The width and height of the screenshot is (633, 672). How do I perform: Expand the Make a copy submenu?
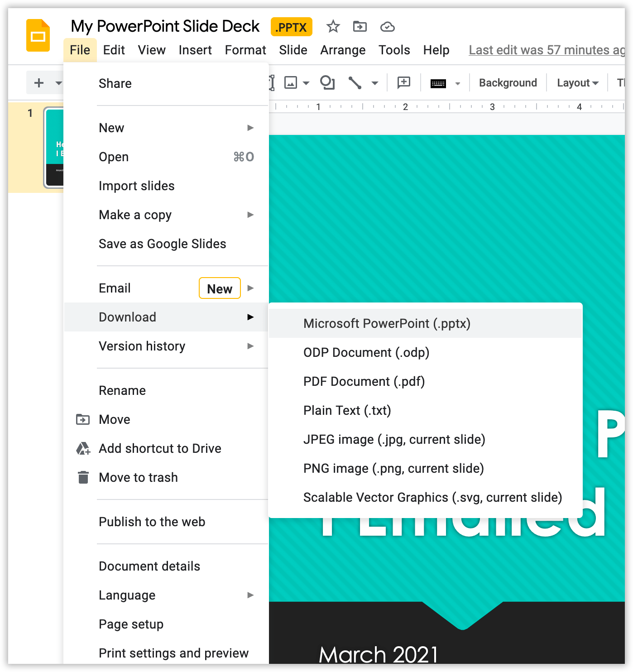[166, 215]
